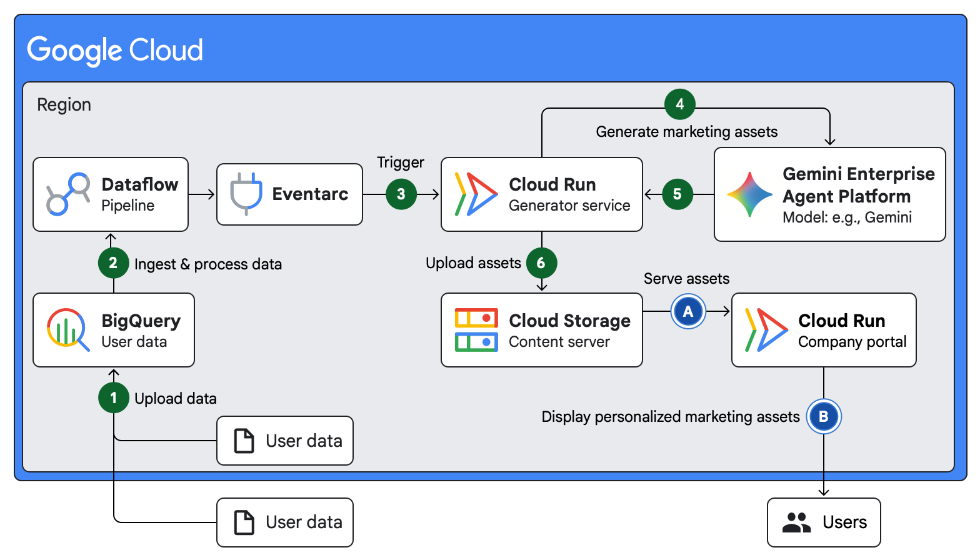
Task: Click the "Trigger" label
Action: click(401, 162)
